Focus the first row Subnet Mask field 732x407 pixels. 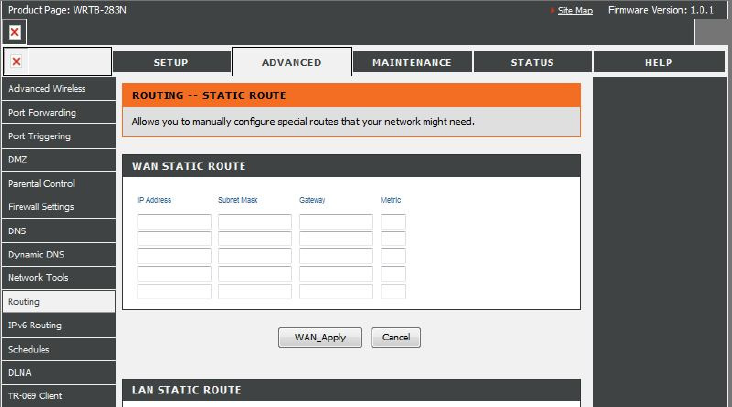(x=255, y=221)
